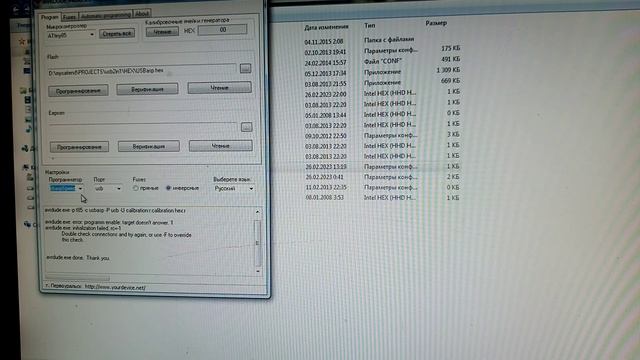Click Верификация under Eeprom

[149, 146]
